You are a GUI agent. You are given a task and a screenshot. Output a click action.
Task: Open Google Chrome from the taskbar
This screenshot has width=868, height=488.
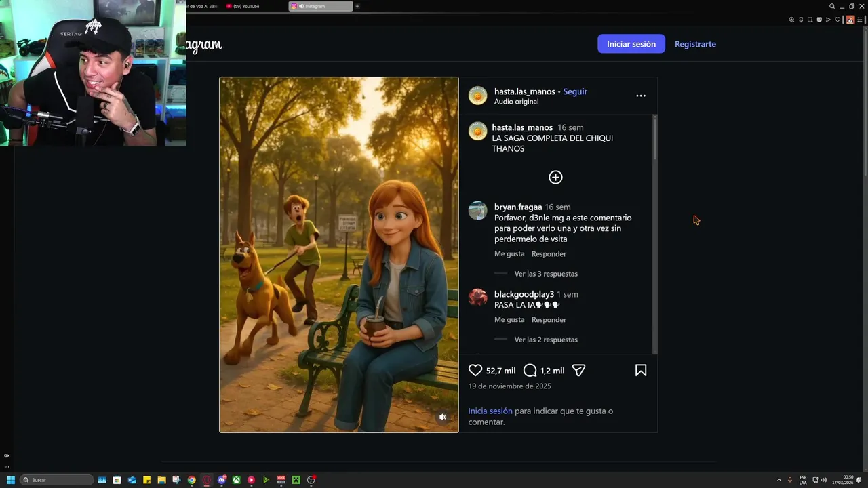(x=192, y=480)
